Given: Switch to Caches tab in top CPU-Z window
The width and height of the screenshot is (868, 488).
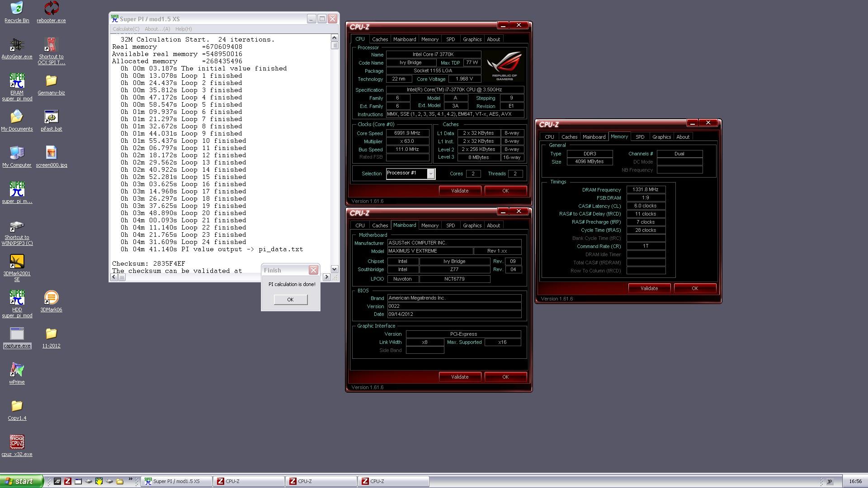Looking at the screenshot, I should pyautogui.click(x=380, y=39).
